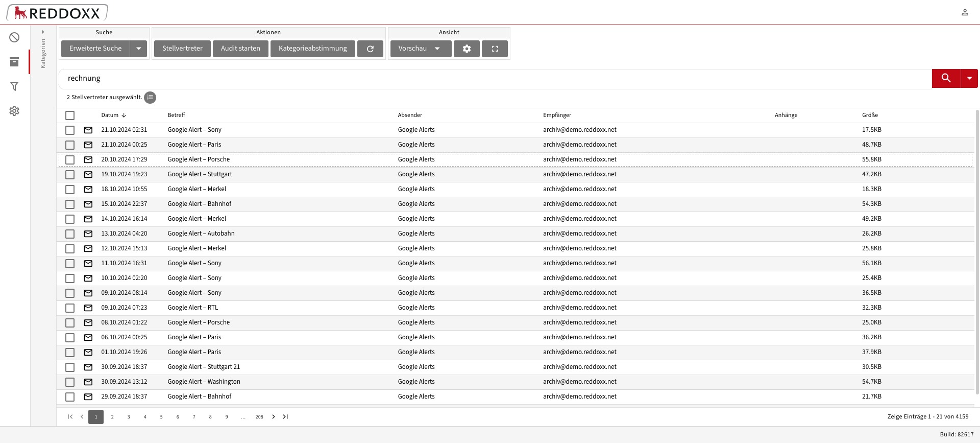Click Erweiterte Suche button
Screen dimensions: 980x443
(95, 49)
